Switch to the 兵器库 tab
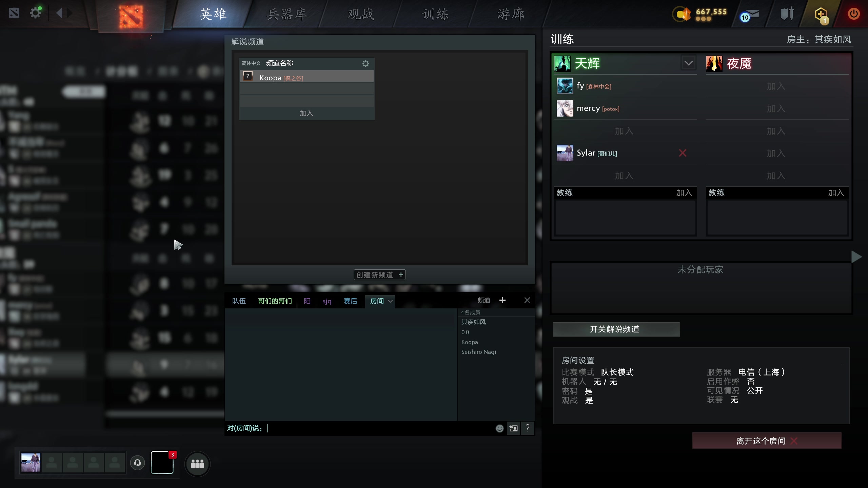Viewport: 868px width, 488px height. 287,14
